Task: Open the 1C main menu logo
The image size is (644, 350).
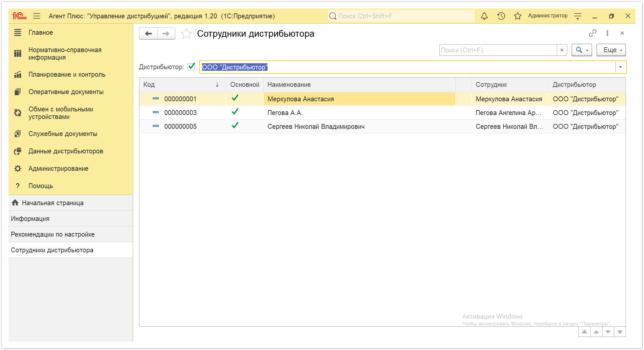Action: point(19,16)
